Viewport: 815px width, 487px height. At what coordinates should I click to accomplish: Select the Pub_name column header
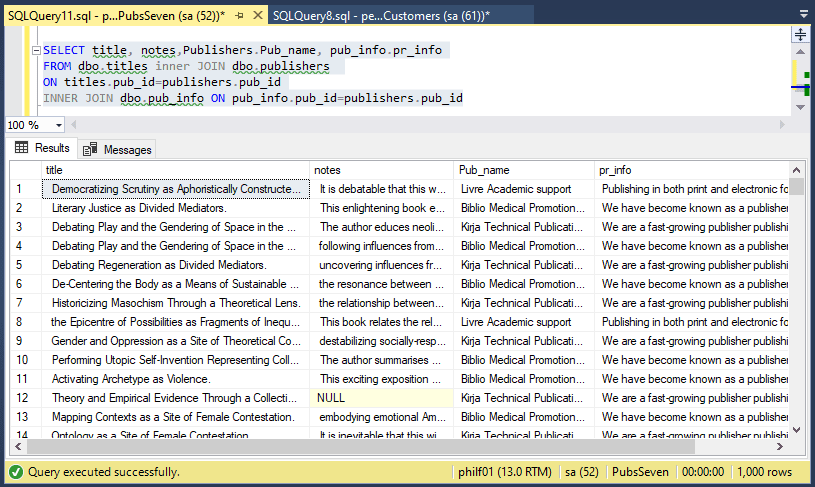tap(524, 170)
